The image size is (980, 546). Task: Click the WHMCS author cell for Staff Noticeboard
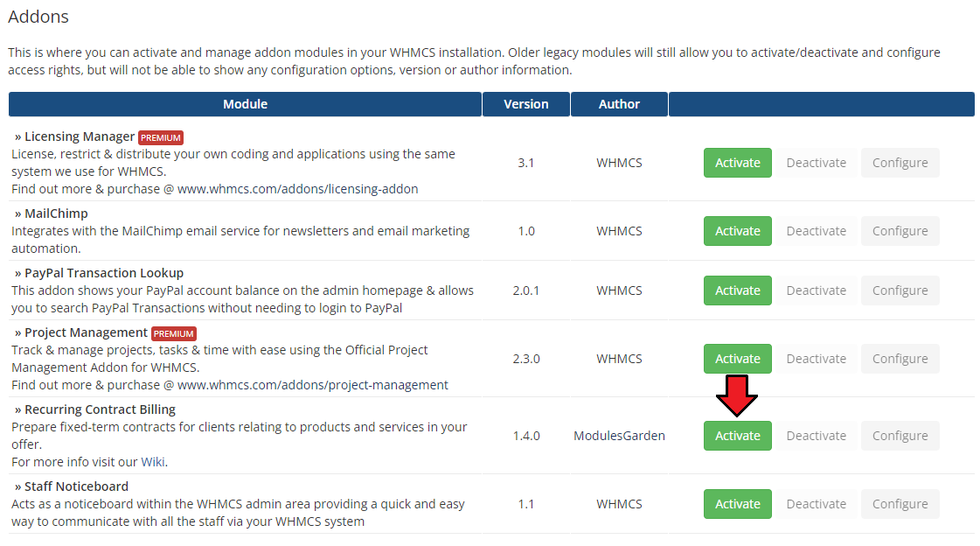click(x=619, y=503)
